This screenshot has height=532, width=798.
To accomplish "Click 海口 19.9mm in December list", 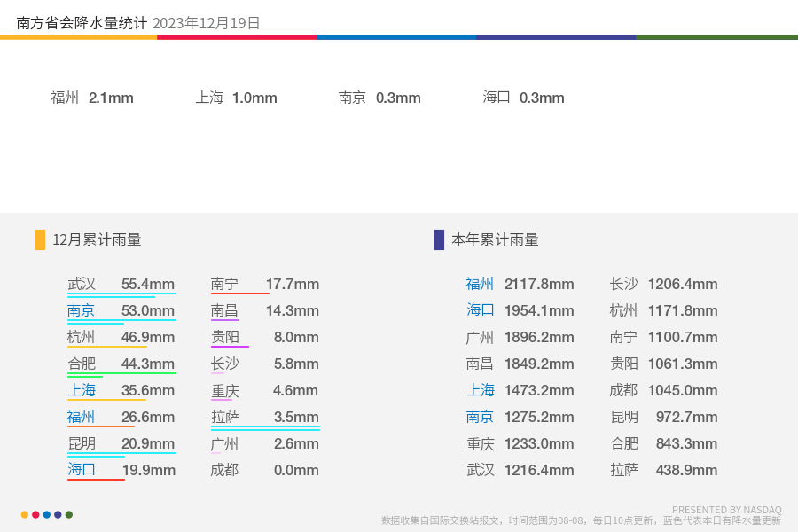I will pos(121,470).
